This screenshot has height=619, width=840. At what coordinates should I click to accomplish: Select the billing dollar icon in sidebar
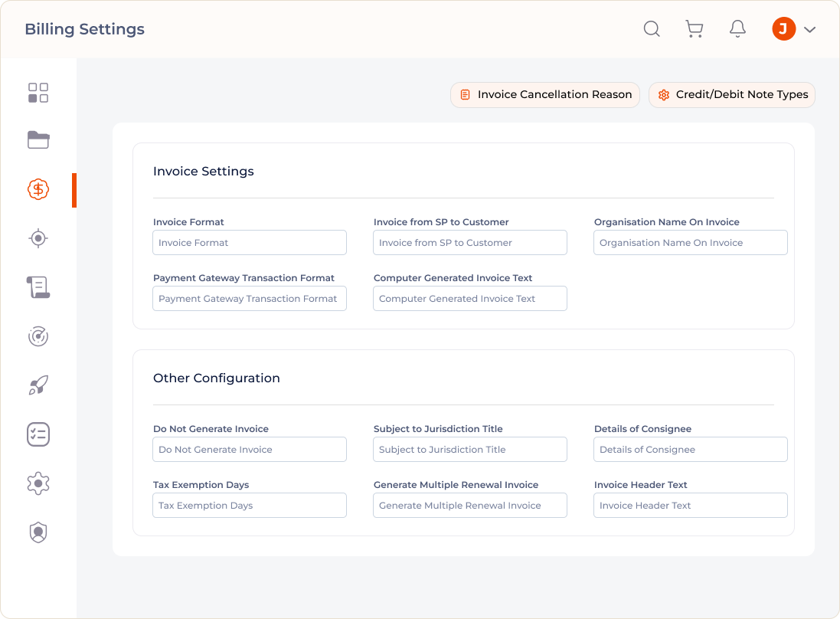pos(38,189)
